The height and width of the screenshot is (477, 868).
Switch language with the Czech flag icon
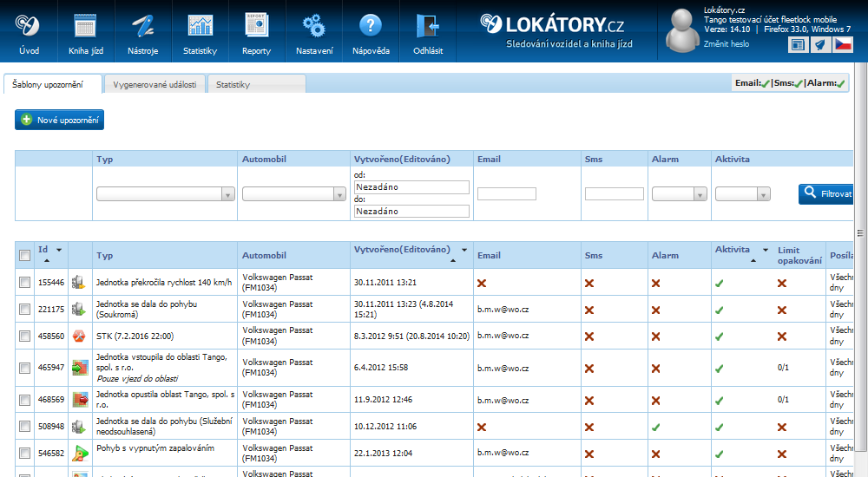(843, 44)
